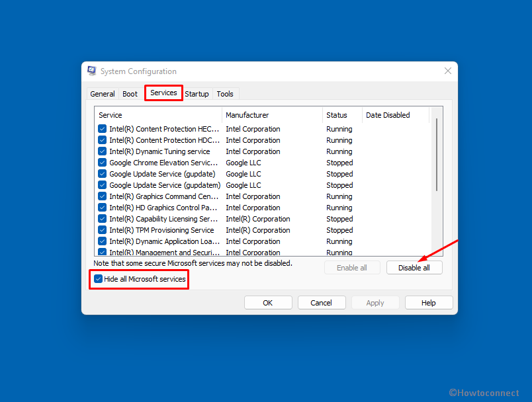Uncheck Google Update Service (gupdate)
Viewport: 532px width, 402px height.
(x=102, y=173)
